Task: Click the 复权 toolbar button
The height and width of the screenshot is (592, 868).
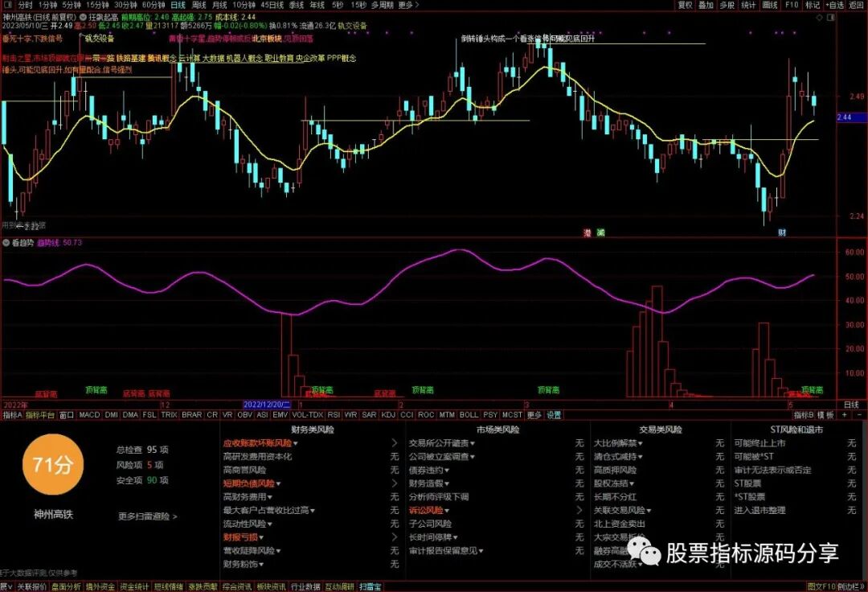Action: click(686, 5)
